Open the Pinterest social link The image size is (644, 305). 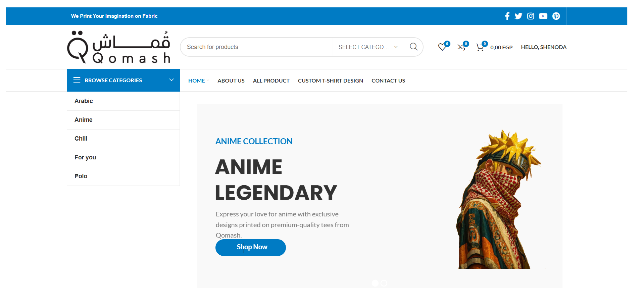(556, 16)
